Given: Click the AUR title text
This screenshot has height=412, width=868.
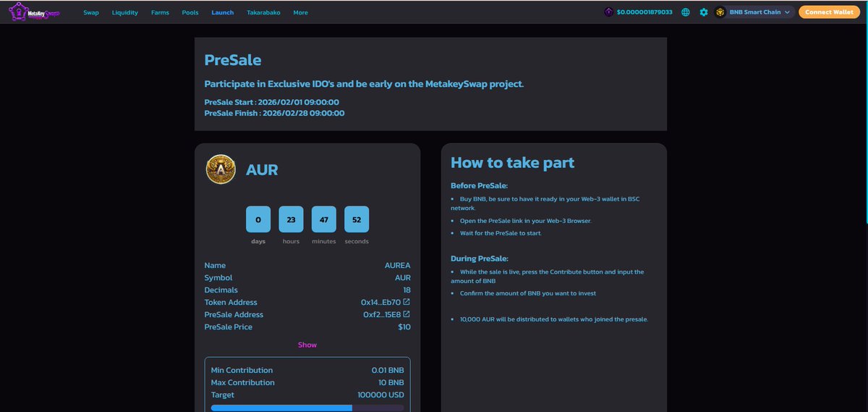Looking at the screenshot, I should [262, 170].
